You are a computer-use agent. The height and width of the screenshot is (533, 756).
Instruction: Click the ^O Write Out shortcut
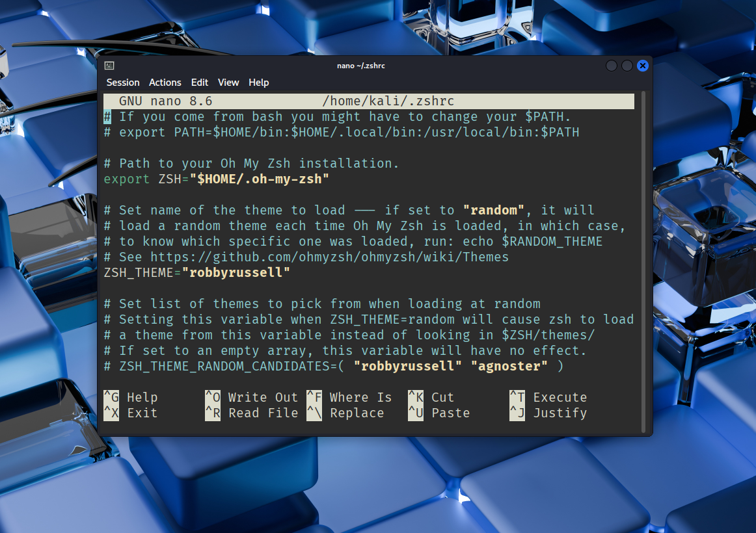click(252, 397)
